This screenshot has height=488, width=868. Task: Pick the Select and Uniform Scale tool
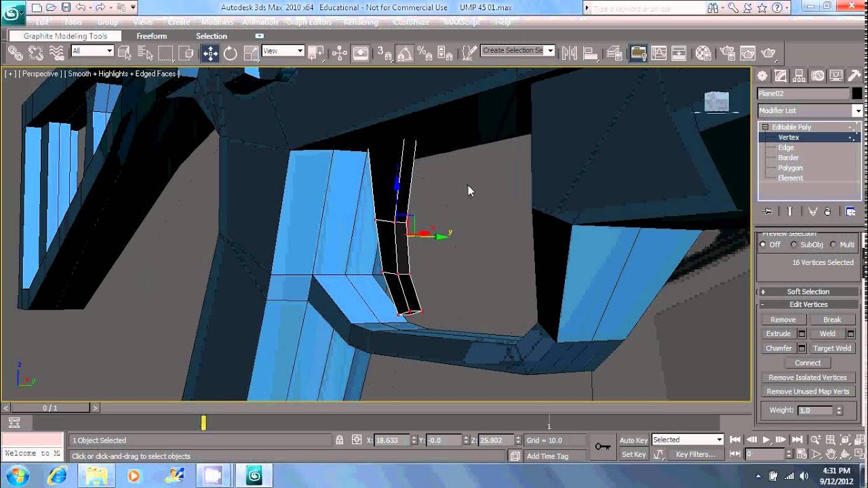pos(251,54)
